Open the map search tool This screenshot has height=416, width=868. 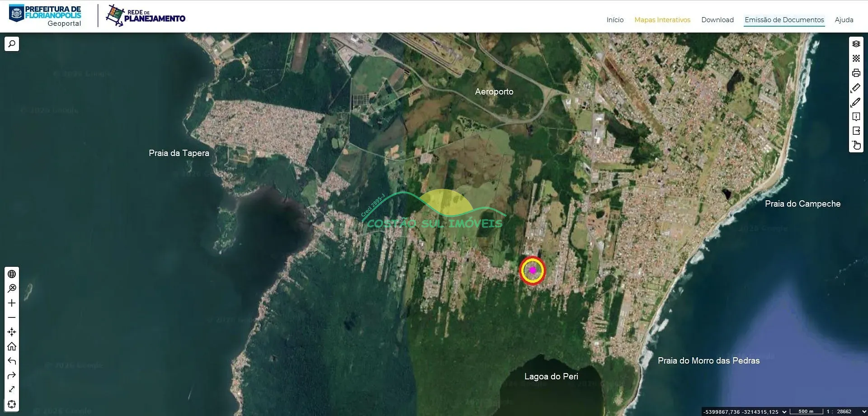pos(12,44)
